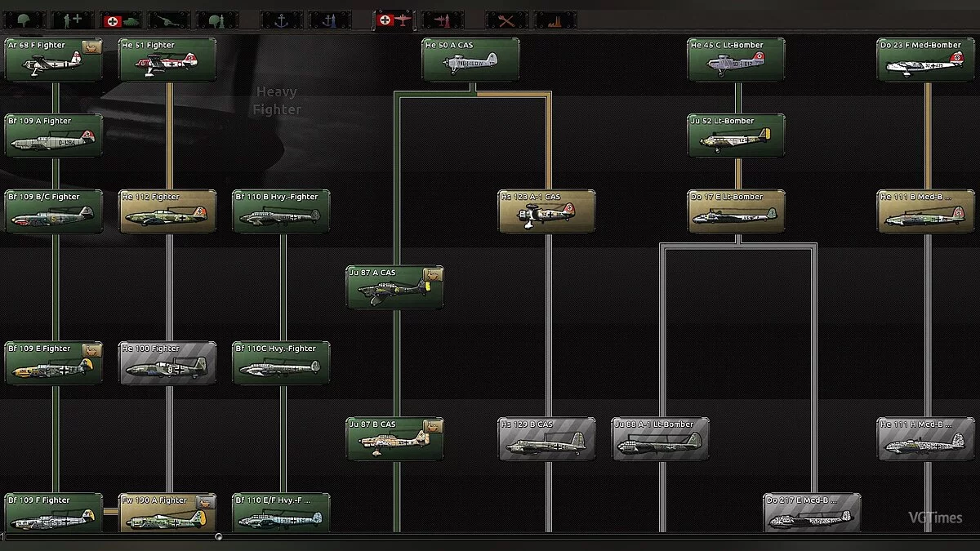Open the factory industry research tab
This screenshot has width=980, height=551.
(x=555, y=18)
